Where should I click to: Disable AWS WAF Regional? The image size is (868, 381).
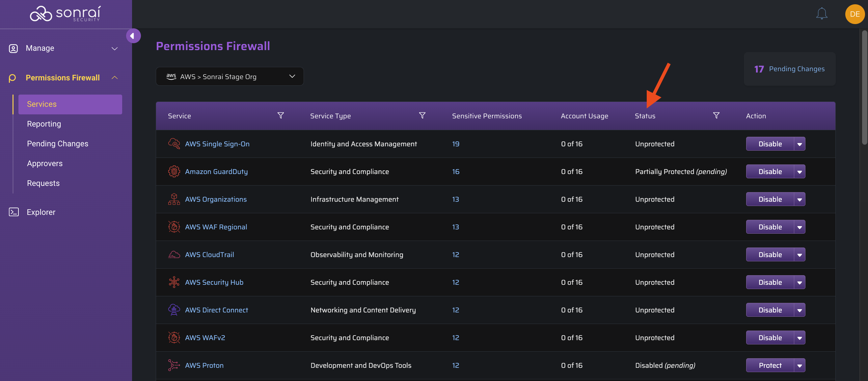(770, 227)
